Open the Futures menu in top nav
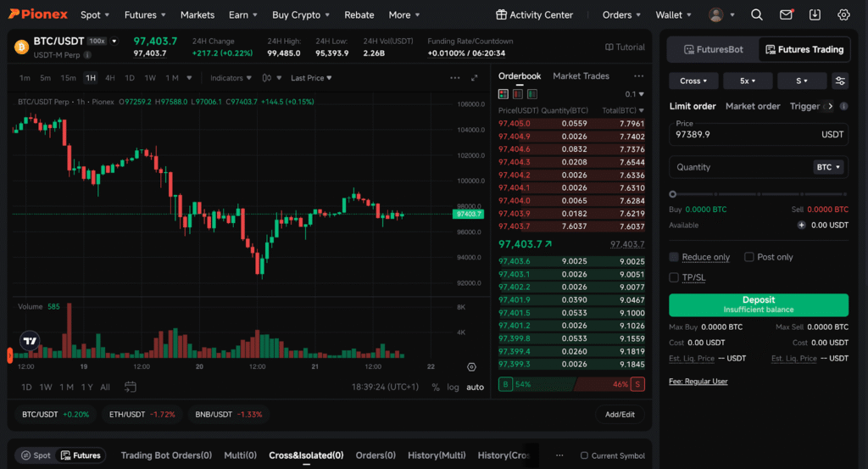The width and height of the screenshot is (868, 469). click(x=145, y=15)
